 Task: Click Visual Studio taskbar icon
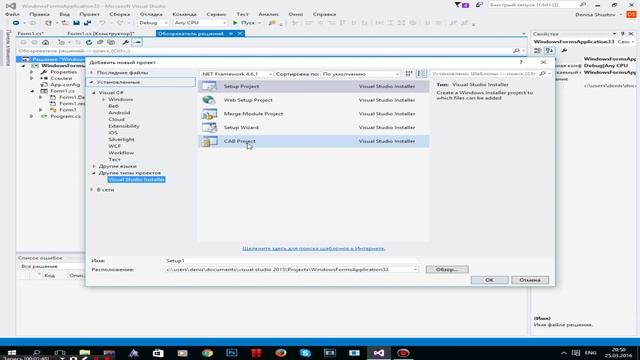pyautogui.click(x=378, y=353)
